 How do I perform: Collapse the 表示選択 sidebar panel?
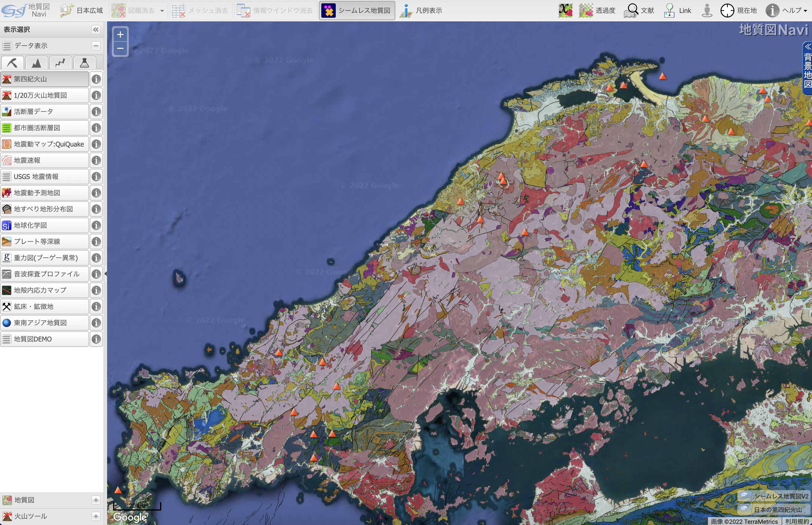(x=96, y=30)
